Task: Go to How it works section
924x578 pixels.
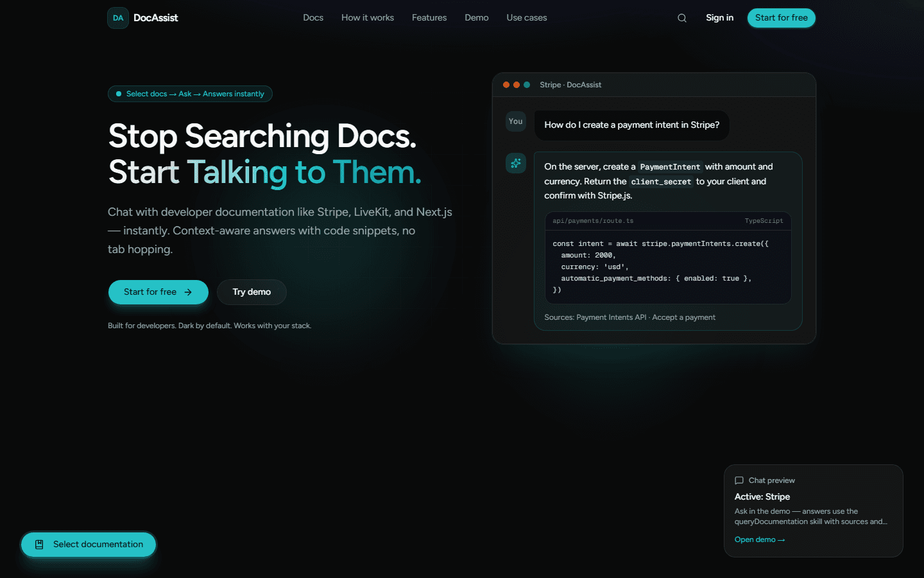Action: click(368, 18)
